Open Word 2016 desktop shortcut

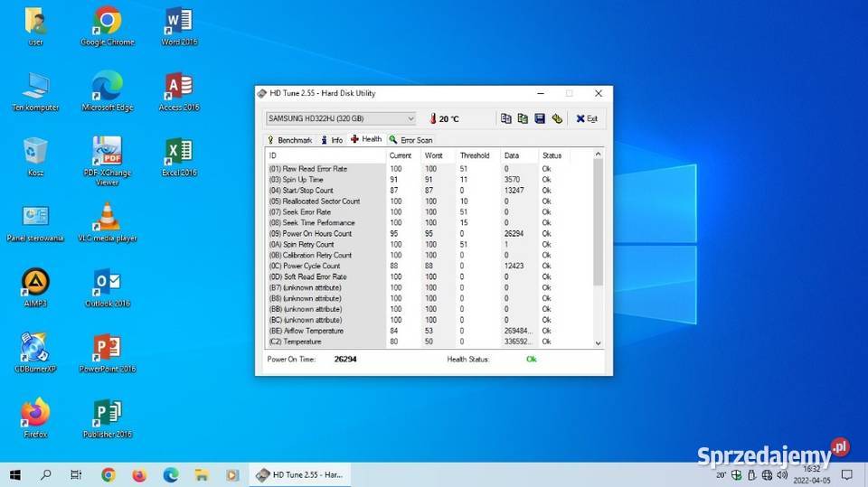[179, 26]
